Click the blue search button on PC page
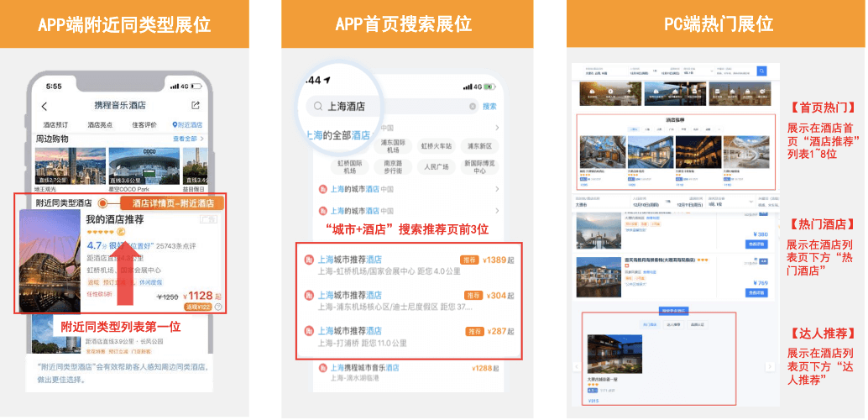This screenshot has height=420, width=868. click(762, 71)
